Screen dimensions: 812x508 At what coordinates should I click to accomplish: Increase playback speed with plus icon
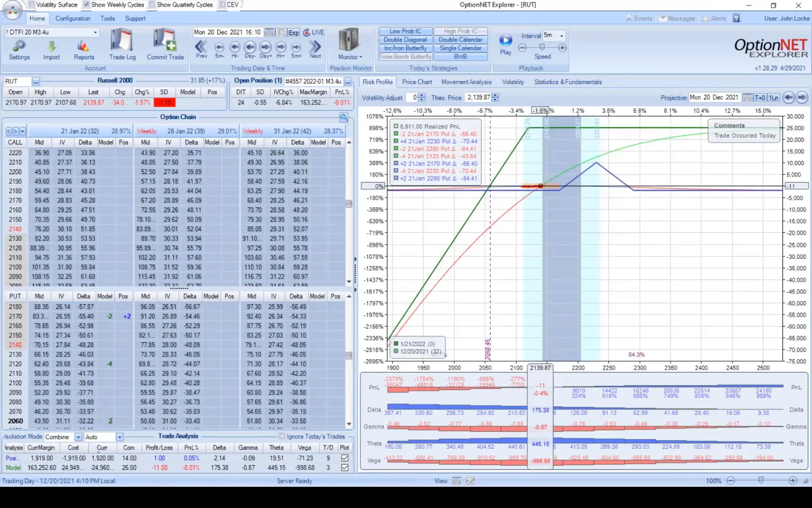(x=562, y=48)
